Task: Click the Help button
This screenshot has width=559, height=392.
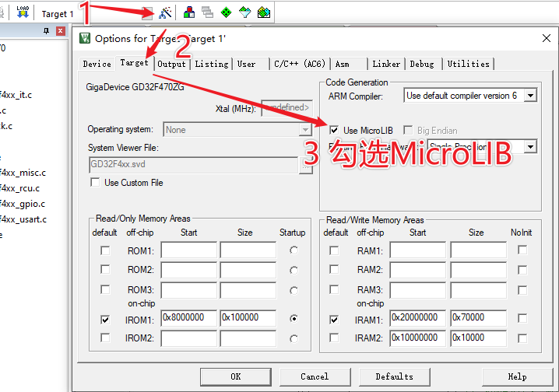Action: coord(517,376)
